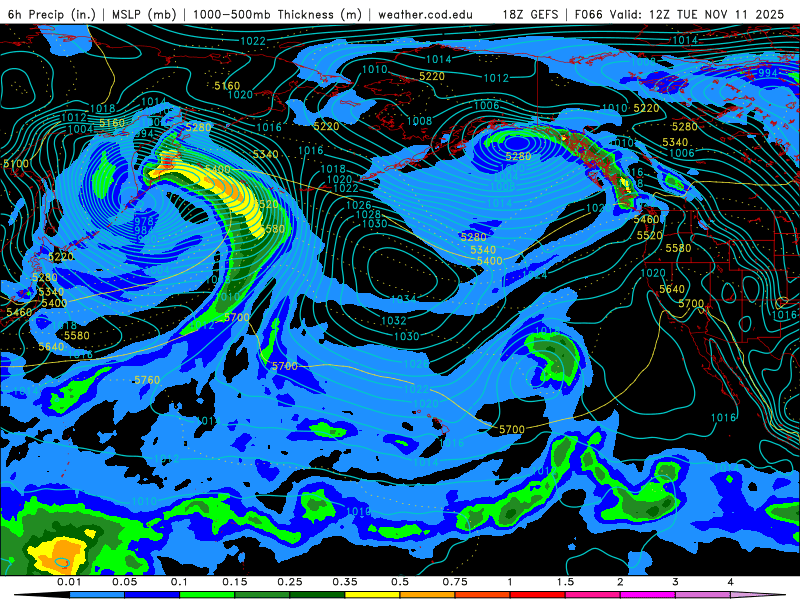Click the 1034 high pressure contour label
The height and width of the screenshot is (600, 800).
click(x=404, y=299)
